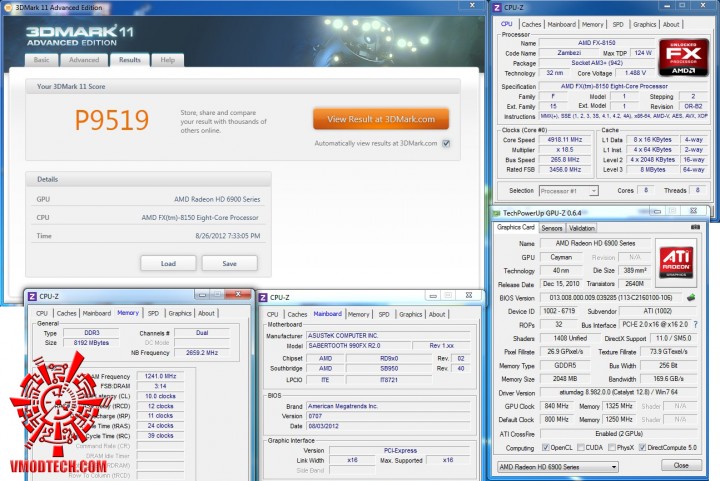This screenshot has width=720, height=481.
Task: Minimize the CPU-Z Mainboard window
Action: [433, 296]
